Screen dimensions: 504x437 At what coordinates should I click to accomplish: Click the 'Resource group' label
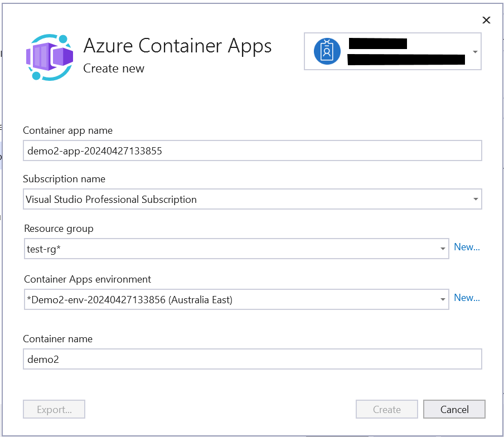click(59, 229)
